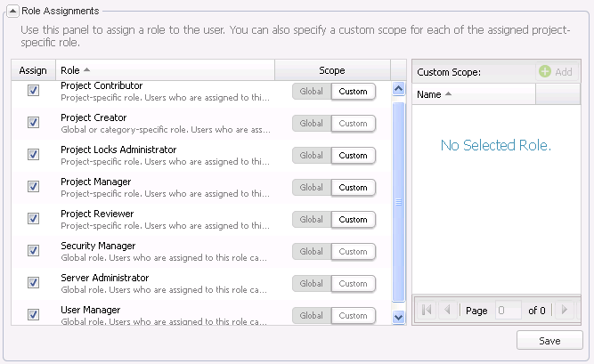Toggle the User Manager assign checkbox
594x364 pixels.
tap(33, 315)
